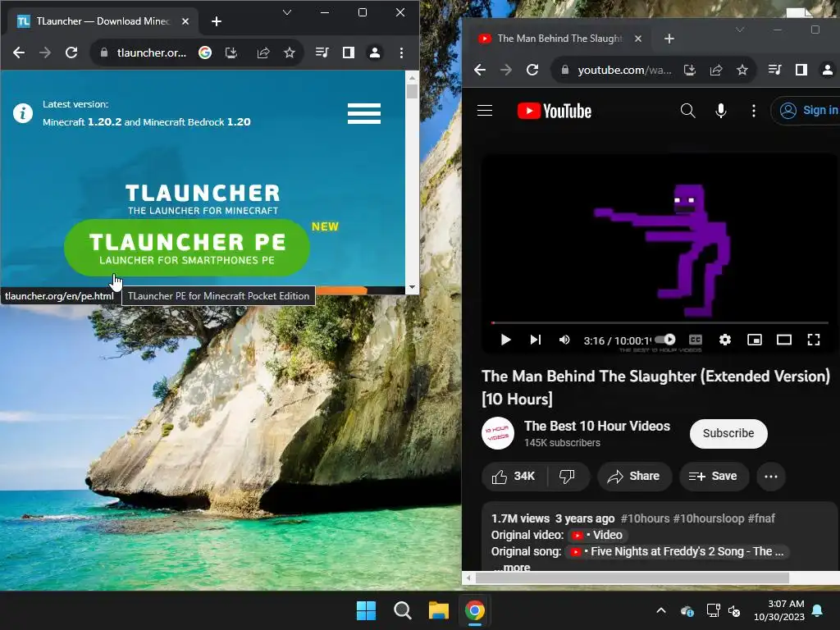Select the TLauncher tab

pyautogui.click(x=102, y=21)
